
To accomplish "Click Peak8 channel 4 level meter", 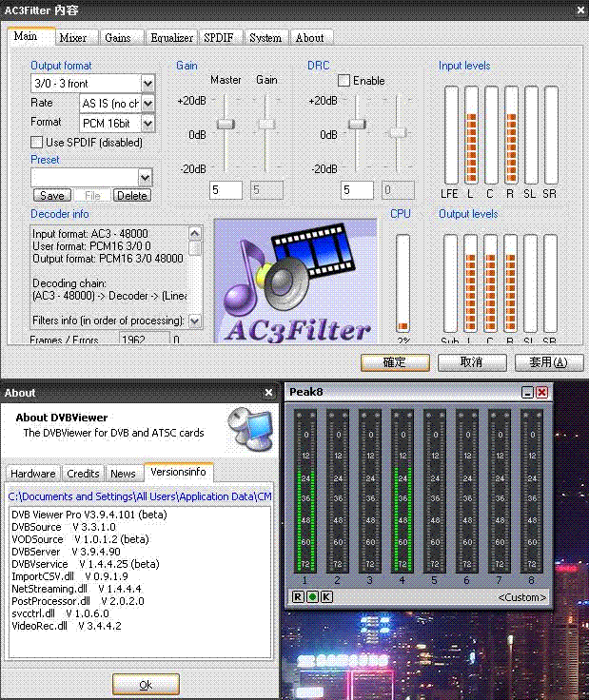I will coord(402,491).
